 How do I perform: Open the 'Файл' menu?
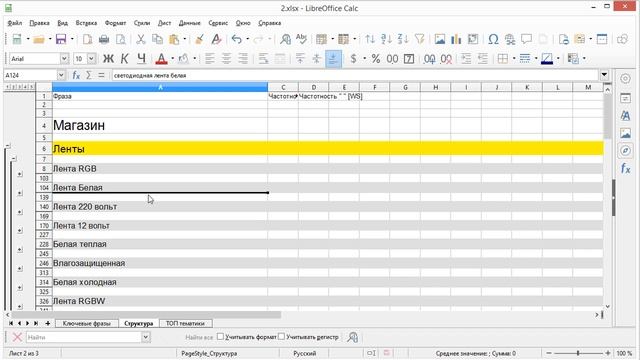coord(15,23)
